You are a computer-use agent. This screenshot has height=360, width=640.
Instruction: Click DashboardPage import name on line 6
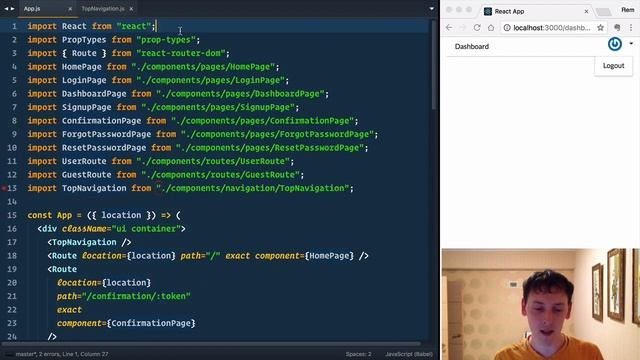pos(94,93)
